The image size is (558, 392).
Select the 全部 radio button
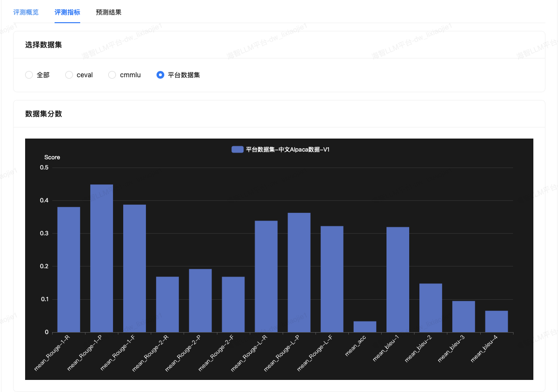pos(29,75)
